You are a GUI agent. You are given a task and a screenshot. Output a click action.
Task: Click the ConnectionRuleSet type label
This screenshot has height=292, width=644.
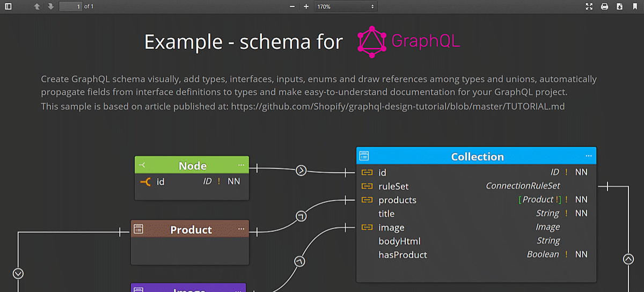coord(523,186)
